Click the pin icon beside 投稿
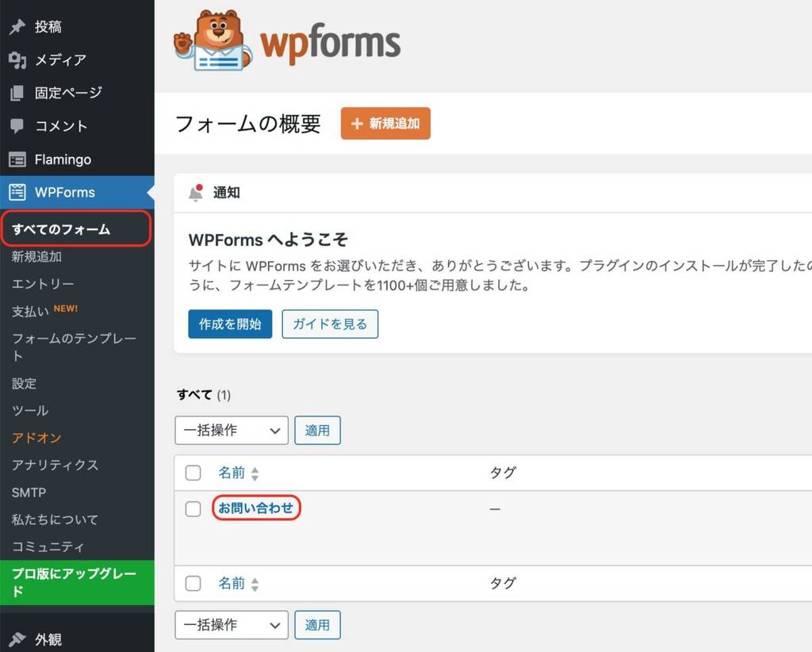The image size is (812, 652). [17, 26]
